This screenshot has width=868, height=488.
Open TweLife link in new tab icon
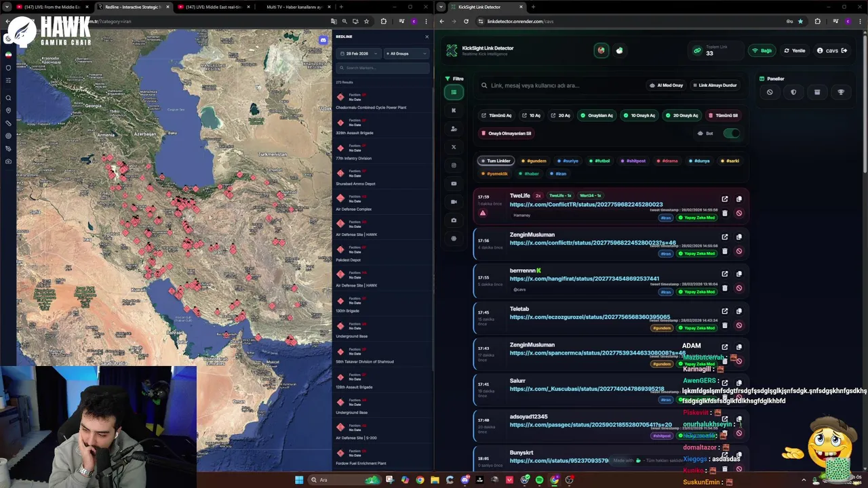pyautogui.click(x=725, y=199)
